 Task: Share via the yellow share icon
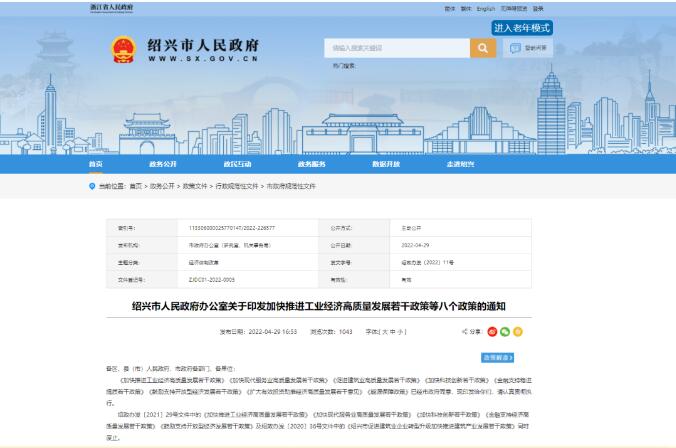coord(518,331)
